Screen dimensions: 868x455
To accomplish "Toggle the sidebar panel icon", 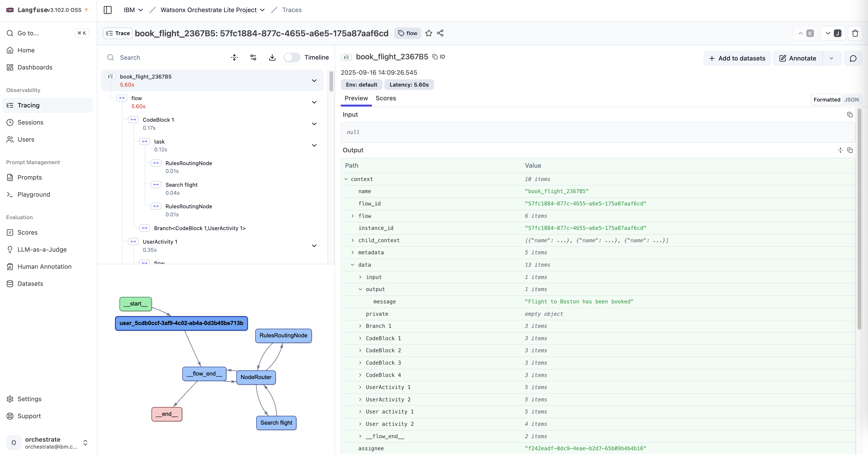I will pyautogui.click(x=107, y=10).
